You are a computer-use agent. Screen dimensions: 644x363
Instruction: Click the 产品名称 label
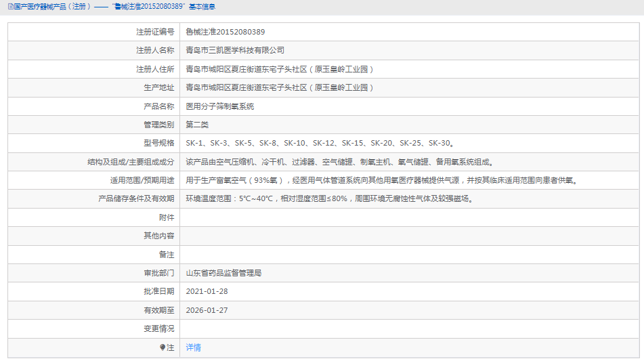[159, 106]
